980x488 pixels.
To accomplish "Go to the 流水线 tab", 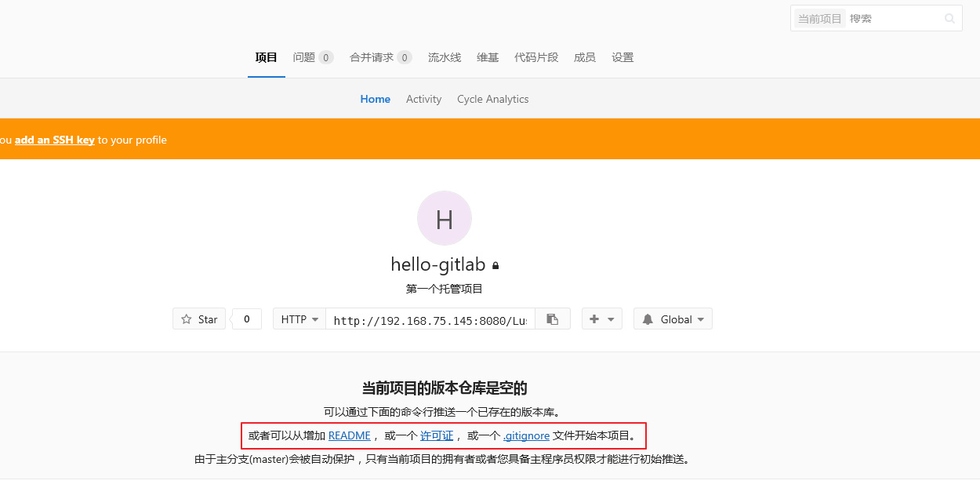I will [x=445, y=57].
